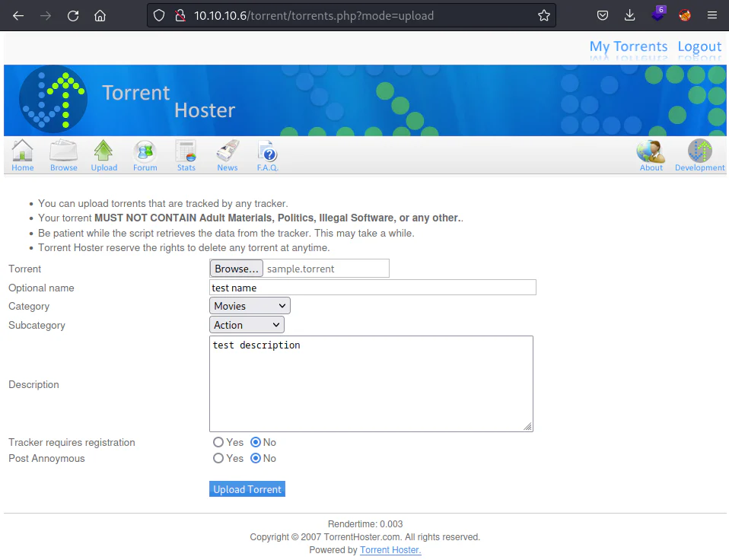This screenshot has width=729, height=560.
Task: Click the Forum nav label
Action: (x=145, y=167)
